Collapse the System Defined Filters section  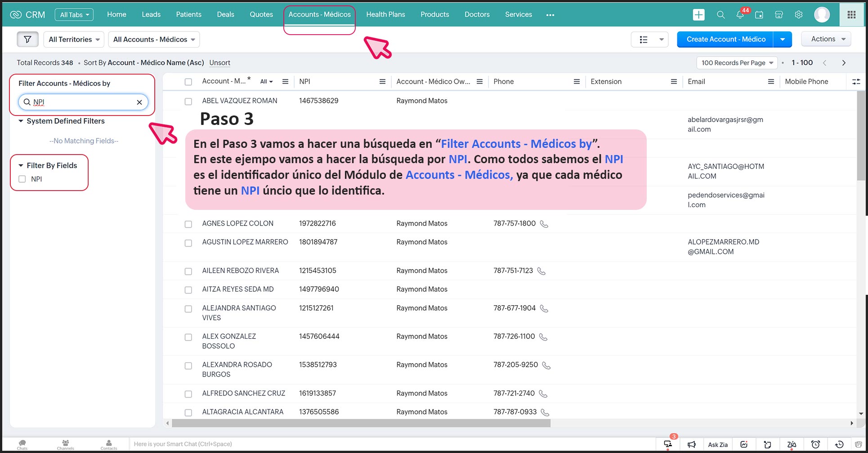pos(21,121)
